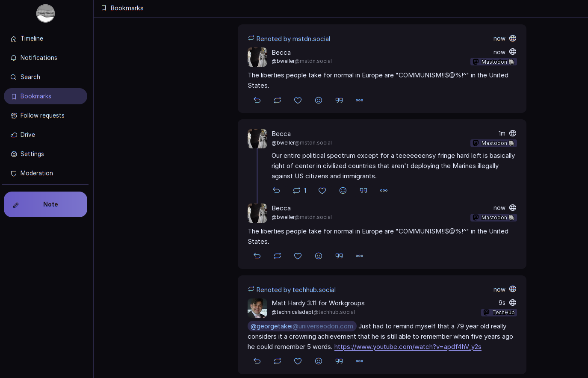588x378 pixels.
Task: Click the @georgetakei mention
Action: click(301, 326)
